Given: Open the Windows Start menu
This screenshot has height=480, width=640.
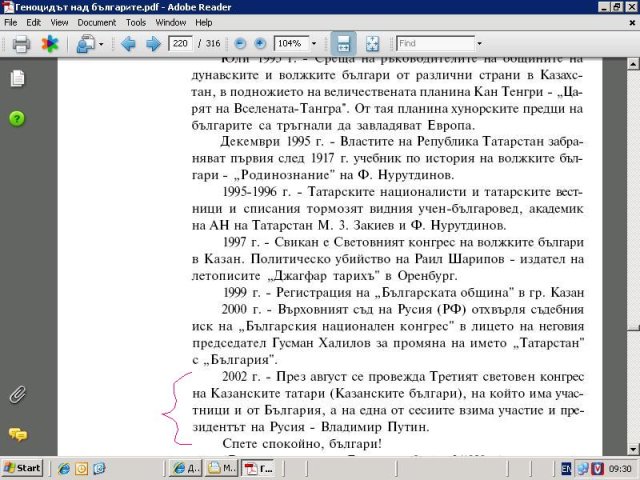Looking at the screenshot, I should click(22, 468).
